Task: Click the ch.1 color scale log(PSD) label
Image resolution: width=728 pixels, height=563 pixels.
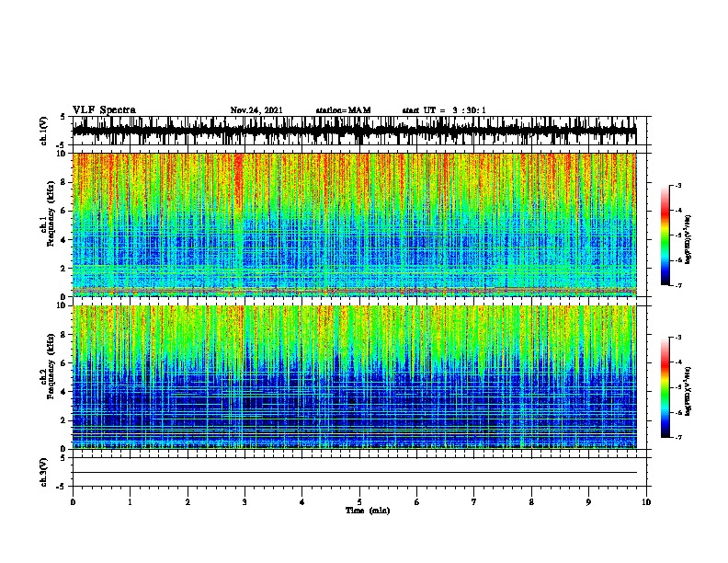Action: (x=688, y=239)
